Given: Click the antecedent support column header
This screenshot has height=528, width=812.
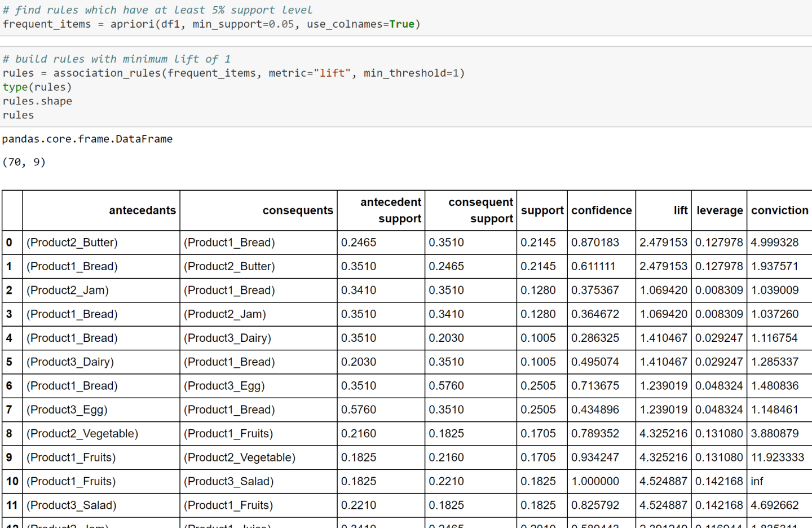Looking at the screenshot, I should click(x=391, y=210).
